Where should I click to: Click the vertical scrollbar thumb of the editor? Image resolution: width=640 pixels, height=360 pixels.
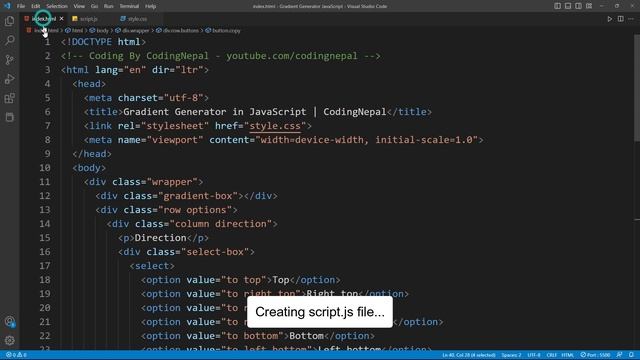tap(637, 88)
